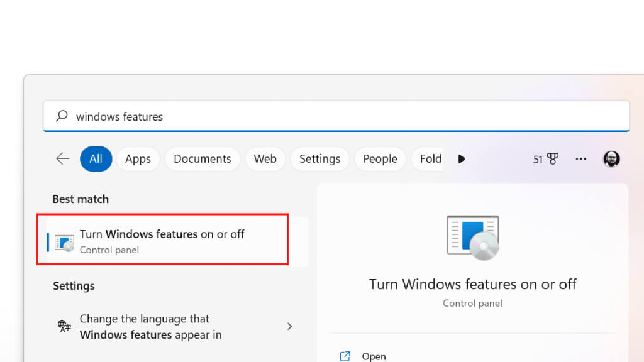Expand the chevron next to 'Change the language'
644x362 pixels.
coord(290,326)
